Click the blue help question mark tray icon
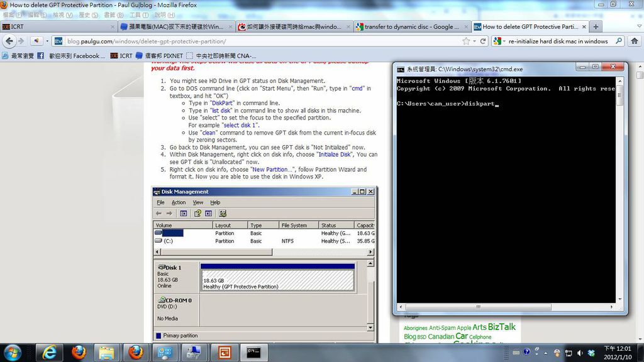Screen dimensions: 644x362 coord(526,352)
